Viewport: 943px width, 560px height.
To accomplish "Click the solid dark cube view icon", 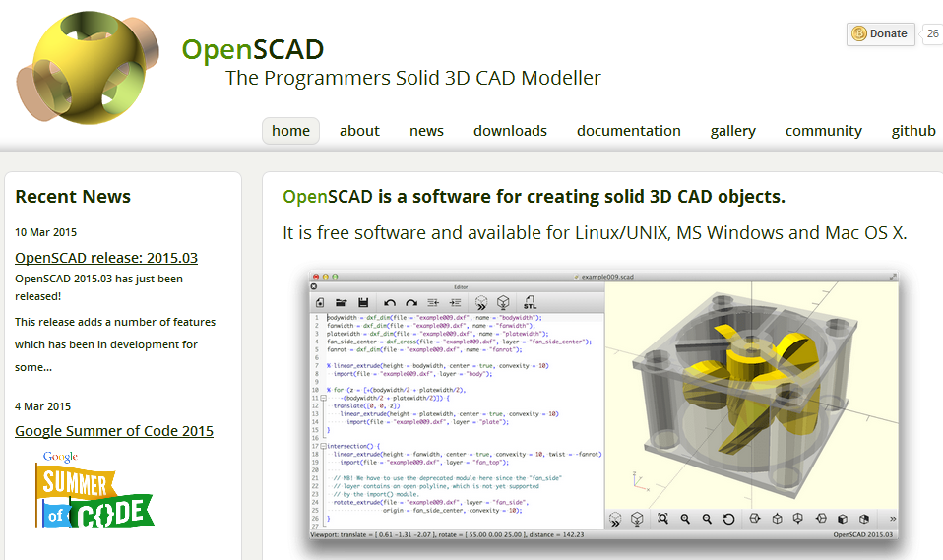I will [843, 519].
